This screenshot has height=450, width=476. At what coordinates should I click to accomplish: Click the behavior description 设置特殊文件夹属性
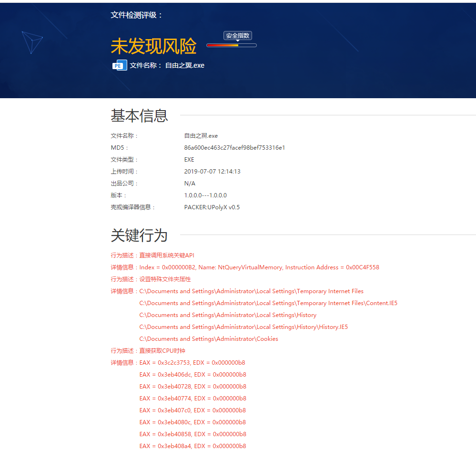click(x=165, y=279)
